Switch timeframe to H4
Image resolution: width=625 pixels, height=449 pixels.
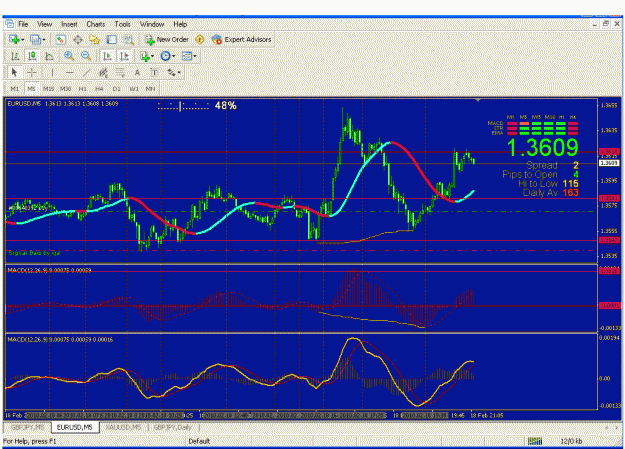pyautogui.click(x=99, y=89)
